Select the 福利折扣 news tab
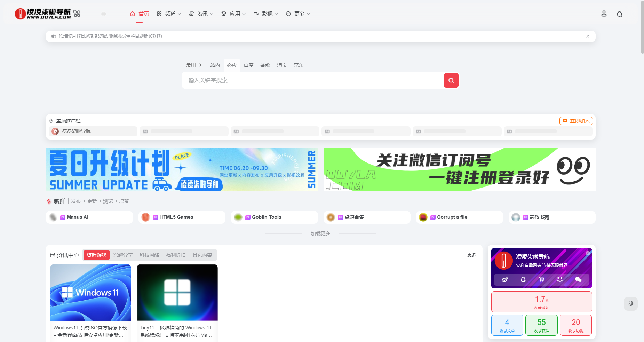 pos(176,255)
